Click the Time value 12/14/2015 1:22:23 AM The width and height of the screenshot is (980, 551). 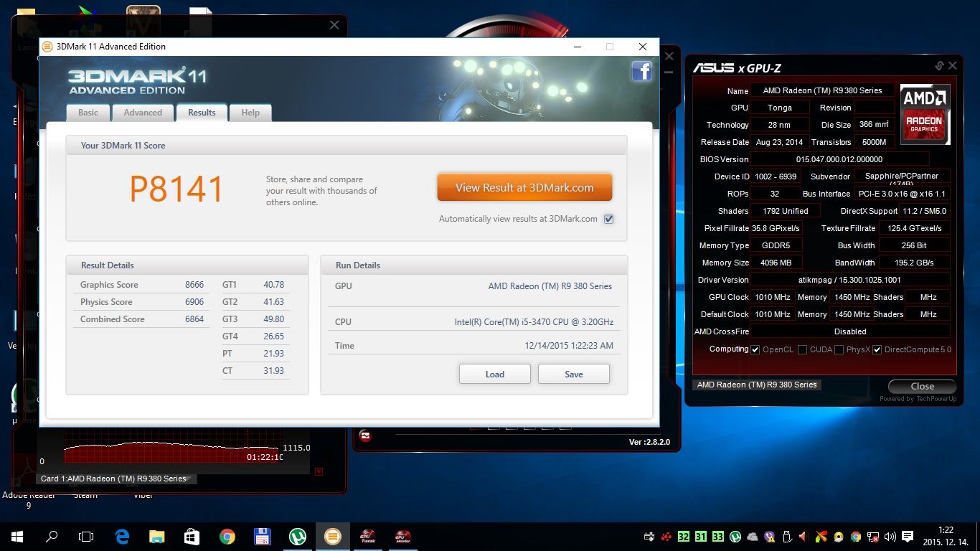tap(569, 346)
